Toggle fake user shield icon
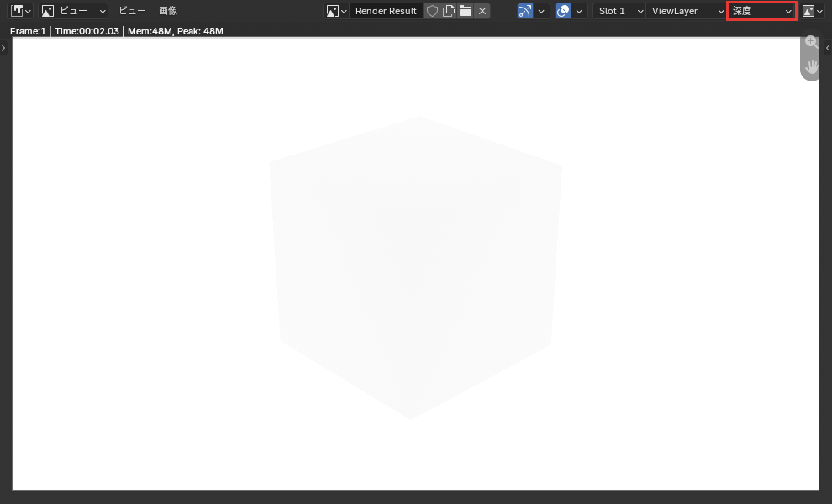The image size is (832, 504). (x=433, y=11)
